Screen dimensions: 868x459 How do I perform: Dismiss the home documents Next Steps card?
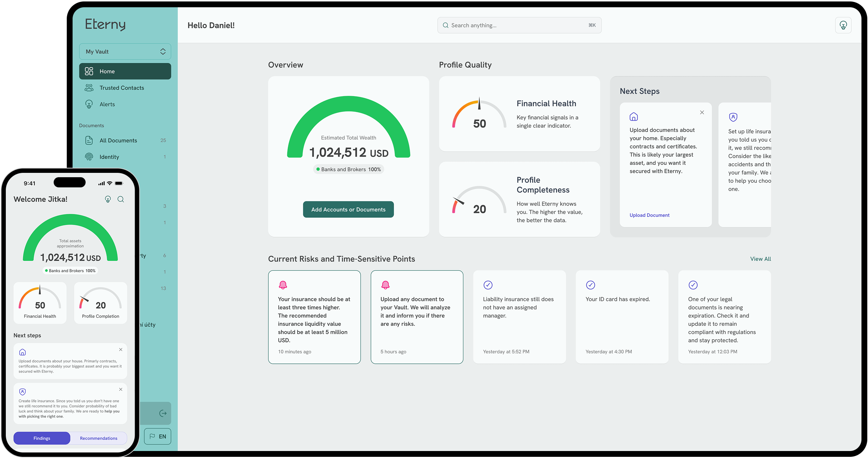tap(702, 113)
